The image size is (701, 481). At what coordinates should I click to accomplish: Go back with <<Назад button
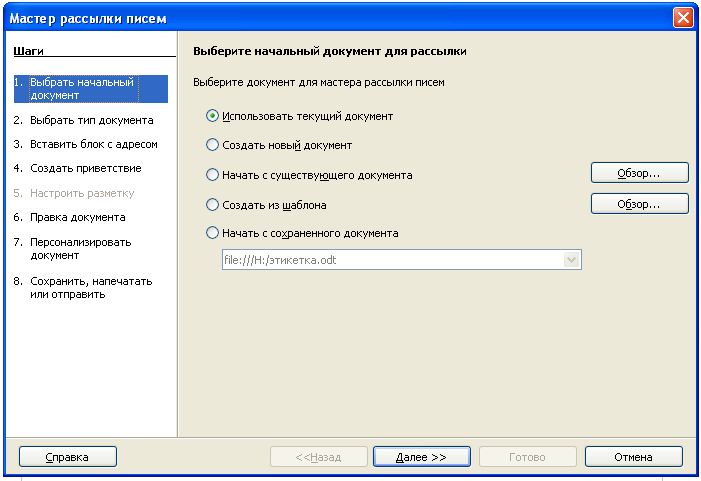pos(318,457)
